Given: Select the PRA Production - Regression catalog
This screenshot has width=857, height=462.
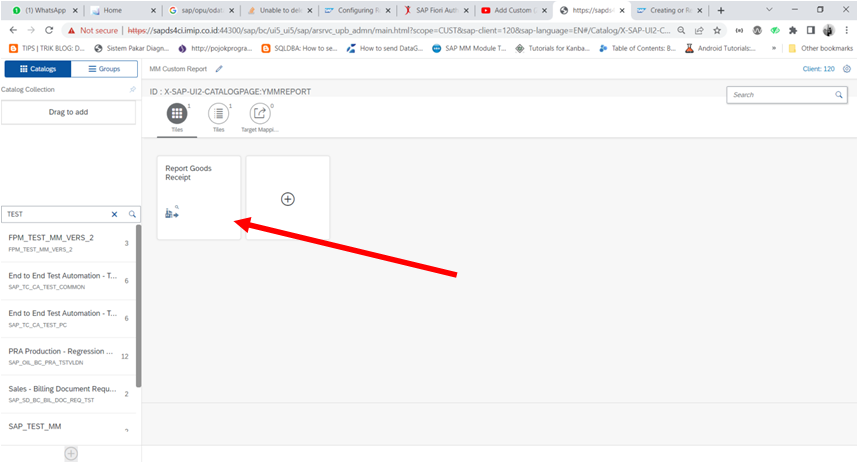Looking at the screenshot, I should point(68,356).
